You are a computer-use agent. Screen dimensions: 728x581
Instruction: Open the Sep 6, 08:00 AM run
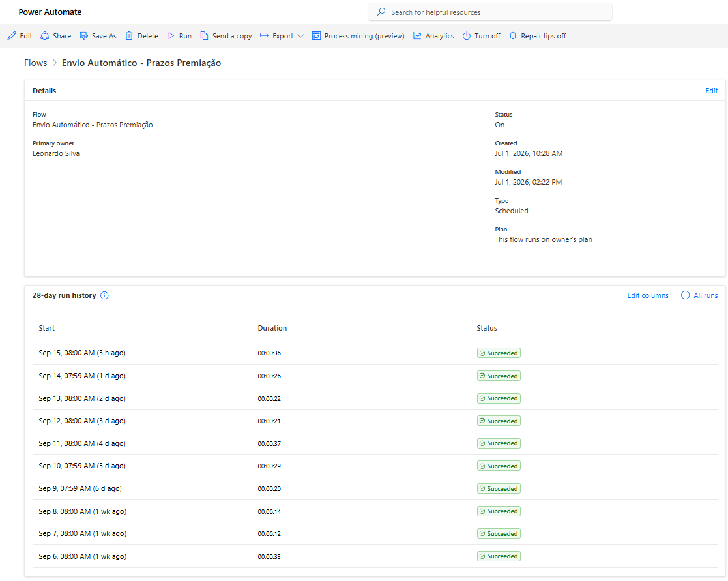click(x=83, y=556)
